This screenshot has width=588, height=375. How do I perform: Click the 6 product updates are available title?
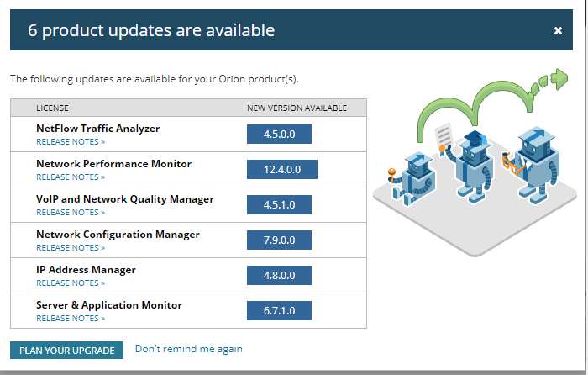coord(151,30)
